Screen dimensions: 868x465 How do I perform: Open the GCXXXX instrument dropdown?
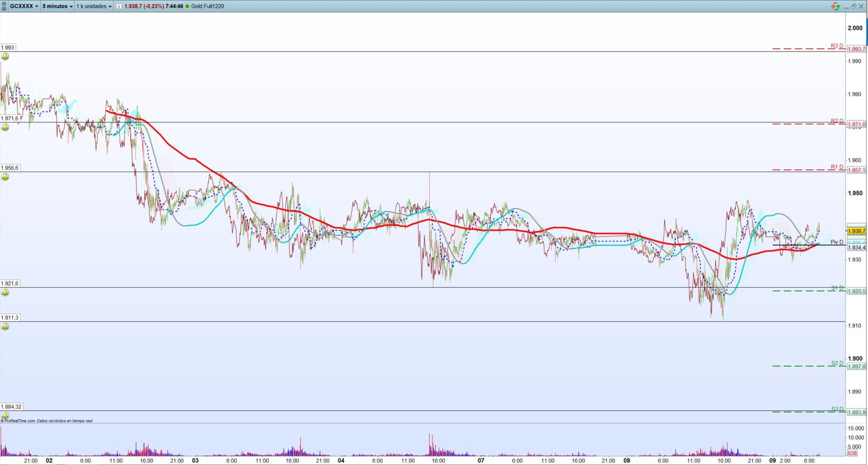[24, 6]
